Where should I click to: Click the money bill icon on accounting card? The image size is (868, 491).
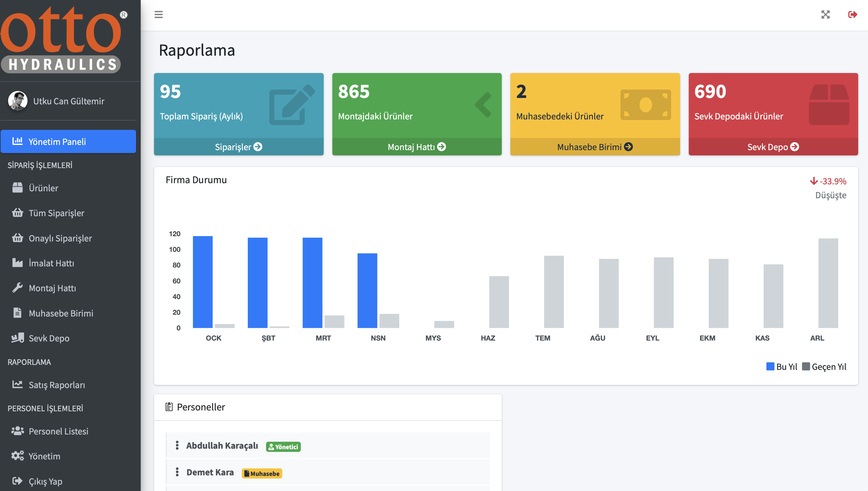[645, 105]
